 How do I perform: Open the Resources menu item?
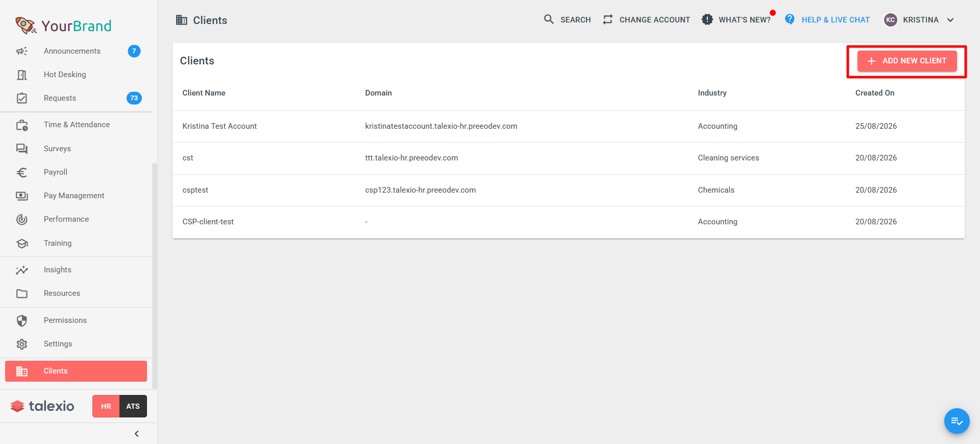click(x=76, y=293)
